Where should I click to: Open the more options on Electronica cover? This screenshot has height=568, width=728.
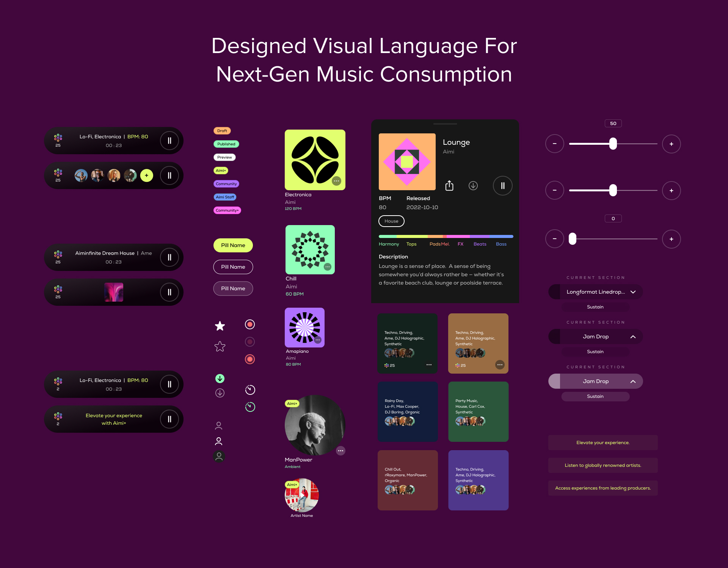(337, 181)
